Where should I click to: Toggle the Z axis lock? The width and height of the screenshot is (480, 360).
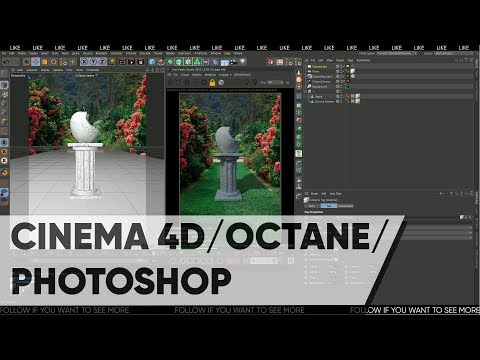point(102,62)
